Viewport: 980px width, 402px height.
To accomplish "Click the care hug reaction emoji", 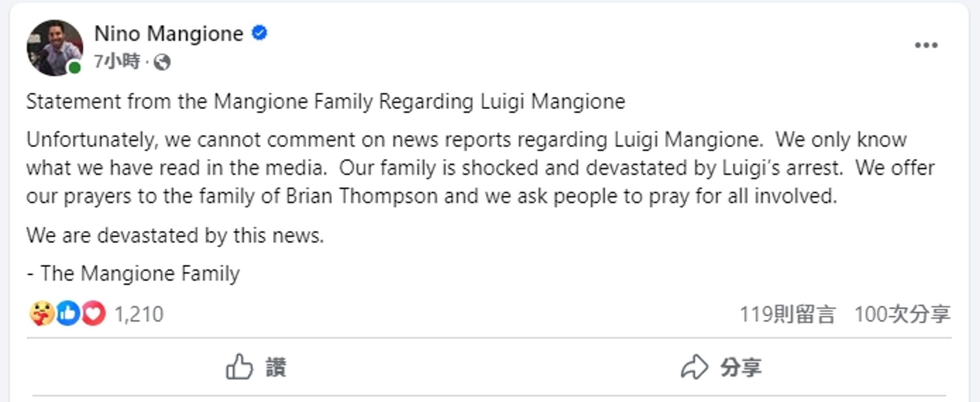I will [x=42, y=313].
